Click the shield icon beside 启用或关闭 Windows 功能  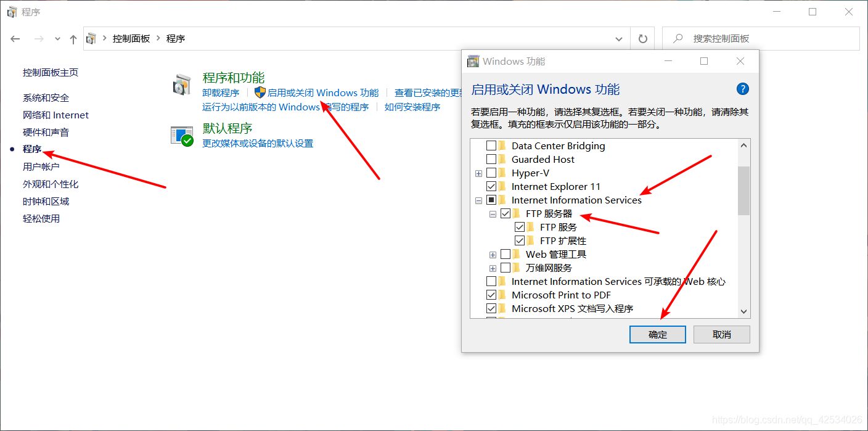coord(260,92)
